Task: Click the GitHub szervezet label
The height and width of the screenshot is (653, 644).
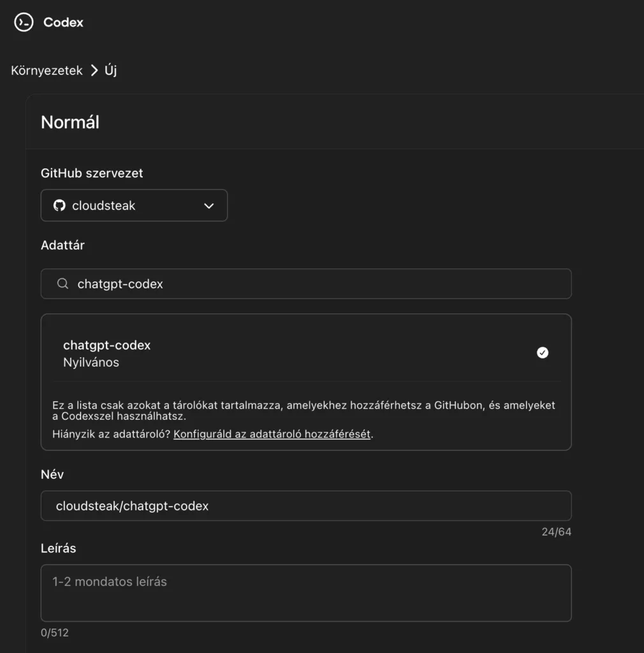Action: click(x=92, y=173)
